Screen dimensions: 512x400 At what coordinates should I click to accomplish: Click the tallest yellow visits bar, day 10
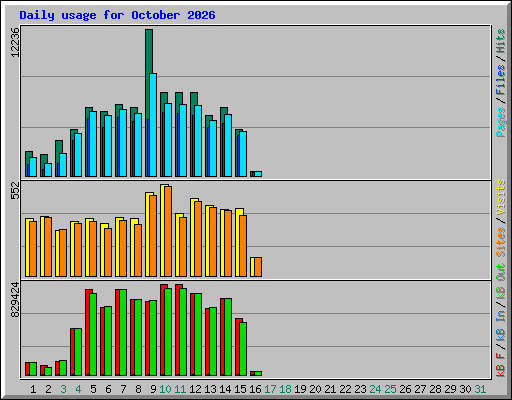tap(163, 230)
